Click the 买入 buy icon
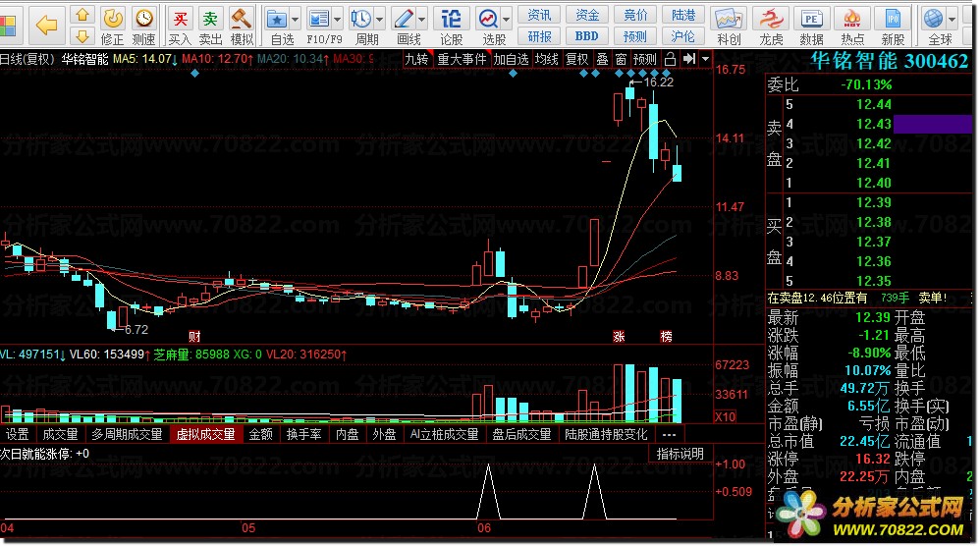The image size is (980, 546). point(180,27)
